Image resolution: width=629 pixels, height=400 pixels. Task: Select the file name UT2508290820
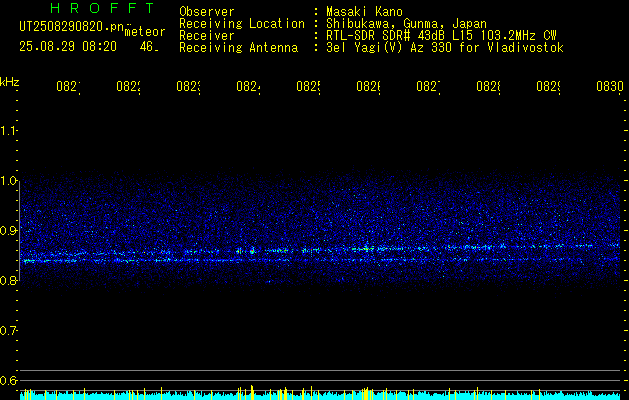(72, 27)
